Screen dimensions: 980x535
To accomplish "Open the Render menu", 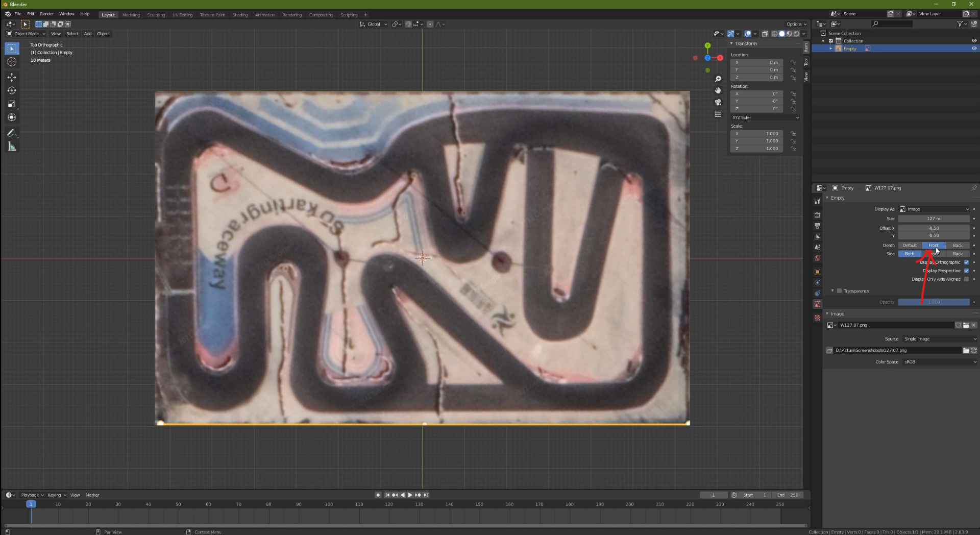I will [46, 14].
